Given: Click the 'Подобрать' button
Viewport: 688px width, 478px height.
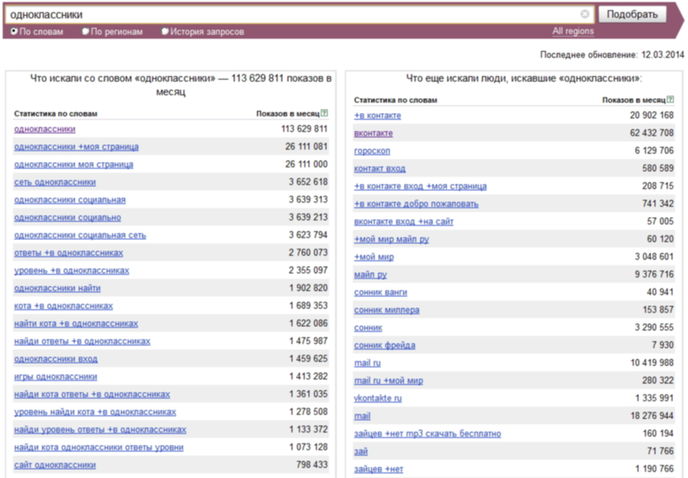Looking at the screenshot, I should (x=632, y=14).
